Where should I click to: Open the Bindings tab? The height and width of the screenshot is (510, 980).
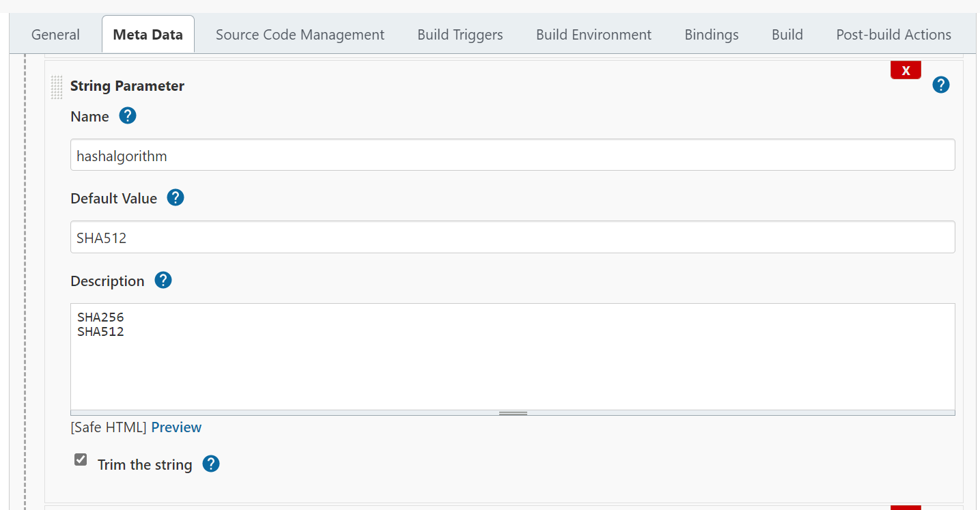tap(711, 35)
